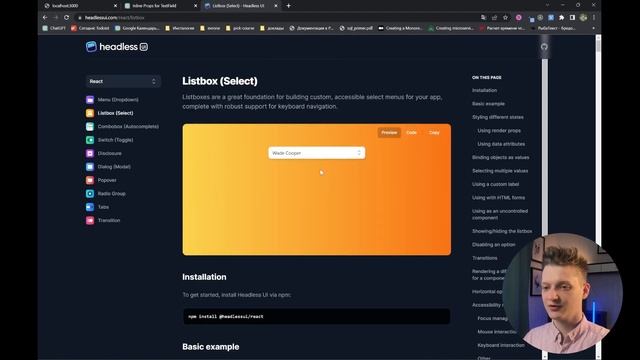Click the Radio Group sidebar icon
Image resolution: width=640 pixels, height=360 pixels.
coord(90,193)
